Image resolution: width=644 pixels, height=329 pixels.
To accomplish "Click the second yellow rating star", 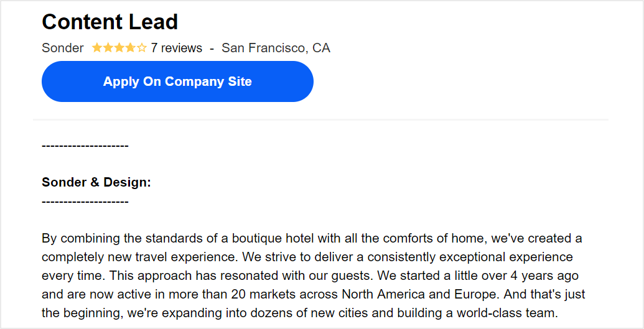I will point(108,48).
